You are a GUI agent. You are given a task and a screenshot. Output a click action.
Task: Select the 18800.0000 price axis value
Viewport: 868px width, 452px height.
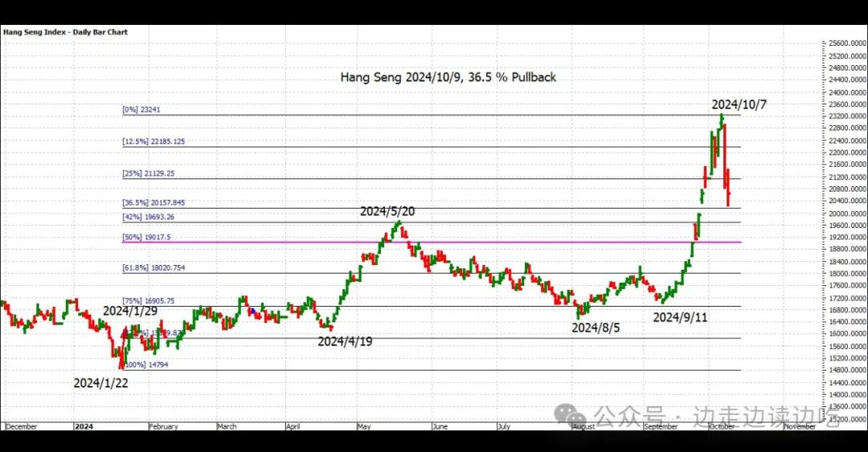coord(848,250)
